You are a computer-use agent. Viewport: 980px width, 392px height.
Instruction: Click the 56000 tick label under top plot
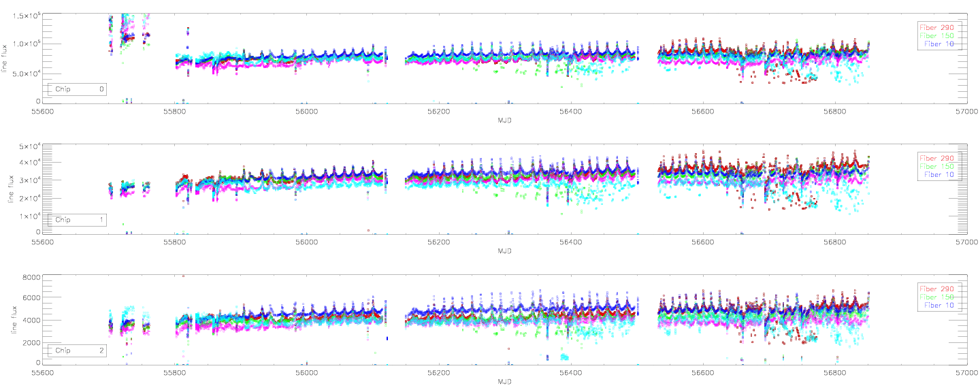point(307,111)
